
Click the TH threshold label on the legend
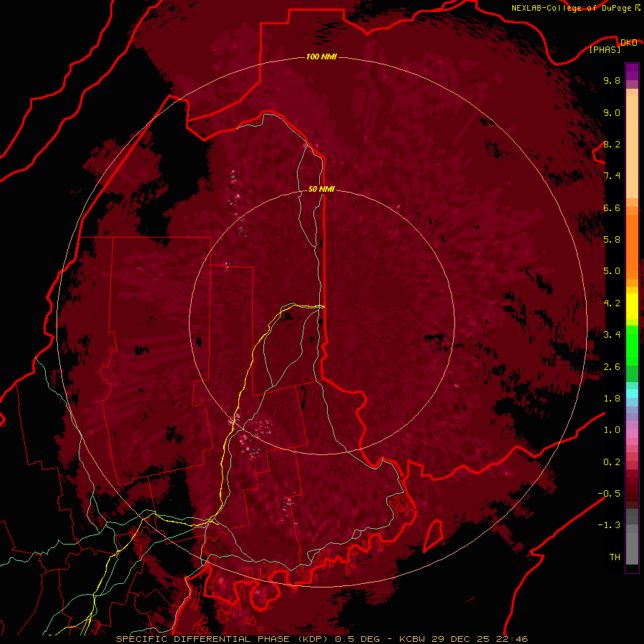[615, 557]
